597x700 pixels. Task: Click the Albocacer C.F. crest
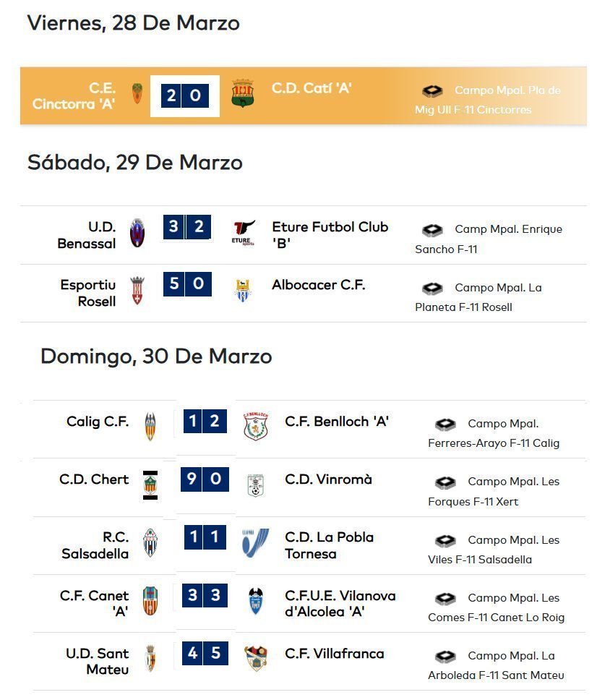pos(243,291)
